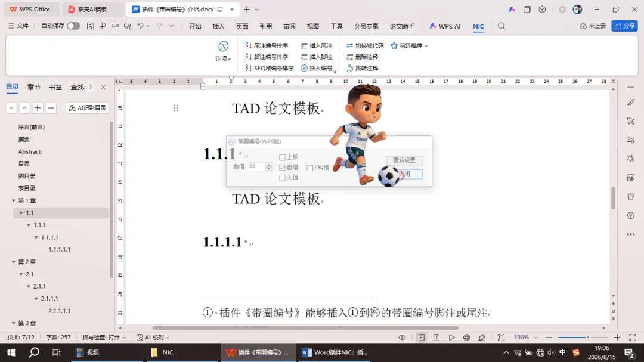The image size is (644, 362).
Task: Open the WPS AI tab
Action: 445,26
